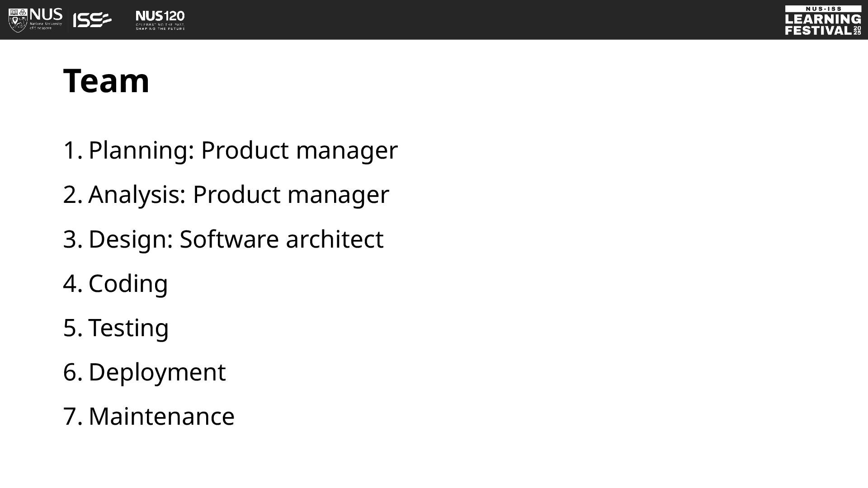Click the NUS-ISS label above Learning
This screenshot has height=488, width=868.
[823, 9]
